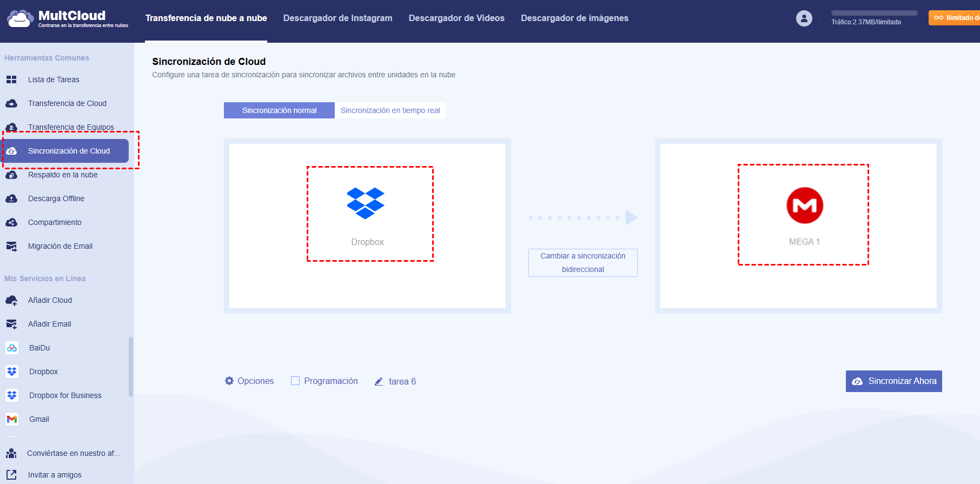This screenshot has height=484, width=980.
Task: Click the Invitar a amigos share icon
Action: 11,475
